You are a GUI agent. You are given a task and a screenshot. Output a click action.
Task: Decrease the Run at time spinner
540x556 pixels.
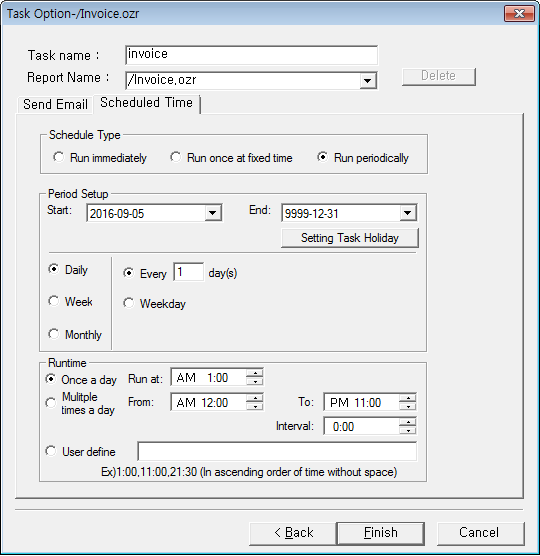point(255,382)
